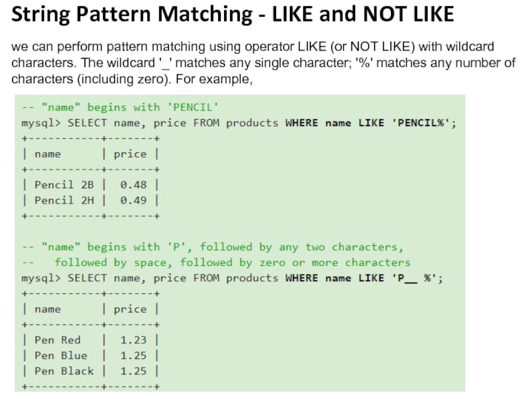Click the SELECT query containing LIKE 'P__ %'

(x=232, y=278)
